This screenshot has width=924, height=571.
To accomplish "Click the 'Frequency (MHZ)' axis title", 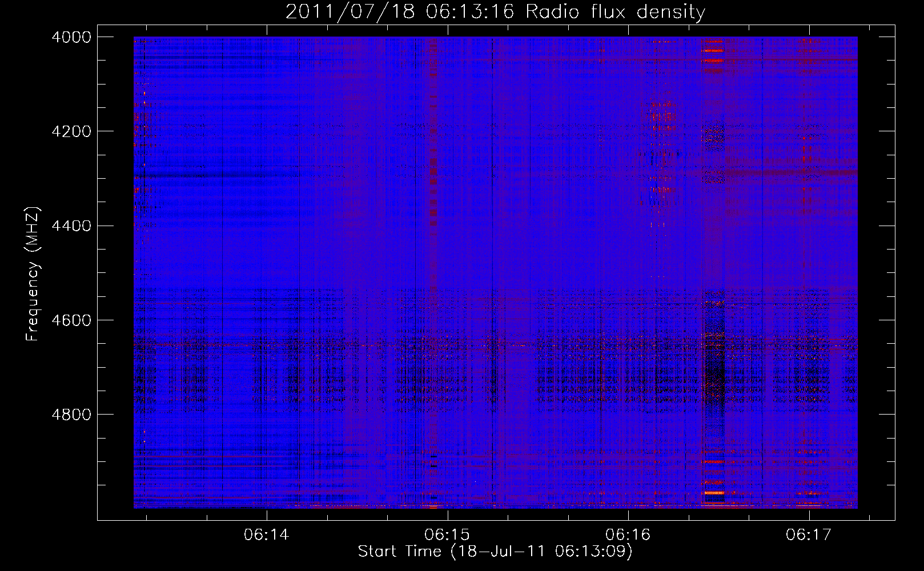I will [x=33, y=274].
